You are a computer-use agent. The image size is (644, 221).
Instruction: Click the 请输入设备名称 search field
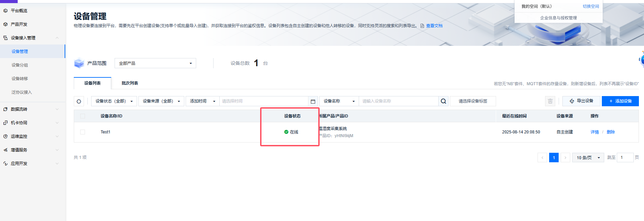click(x=398, y=101)
